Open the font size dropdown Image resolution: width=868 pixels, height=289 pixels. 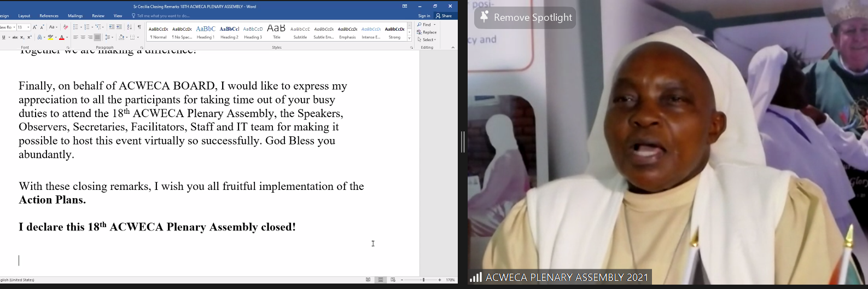tap(28, 27)
